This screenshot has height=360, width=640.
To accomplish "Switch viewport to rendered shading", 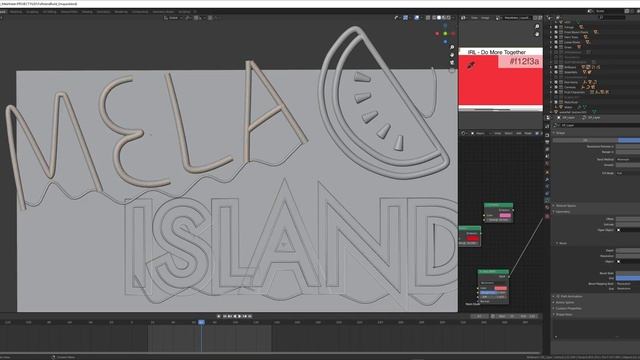I will pyautogui.click(x=449, y=18).
